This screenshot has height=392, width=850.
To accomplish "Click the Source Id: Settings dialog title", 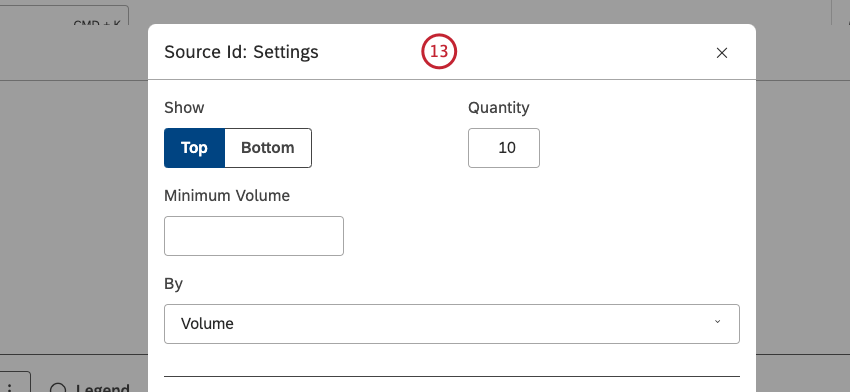I will pos(241,52).
